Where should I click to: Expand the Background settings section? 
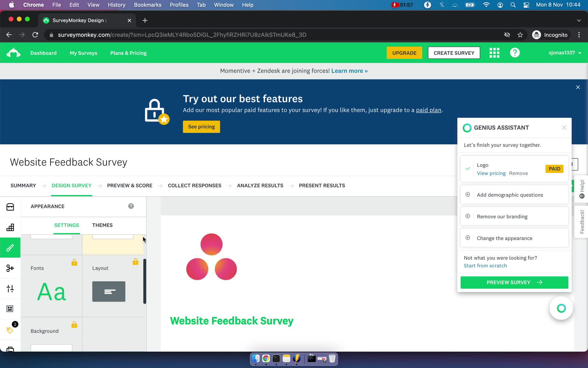pyautogui.click(x=44, y=331)
